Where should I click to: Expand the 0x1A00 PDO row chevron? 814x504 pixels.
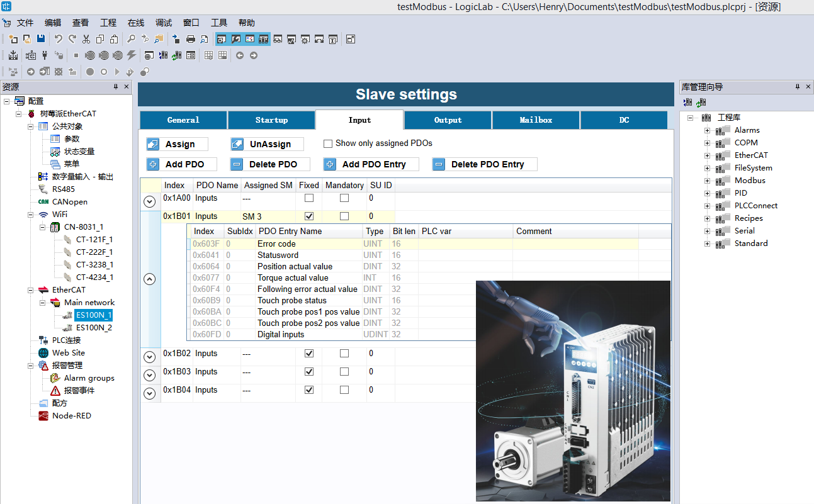pos(150,202)
